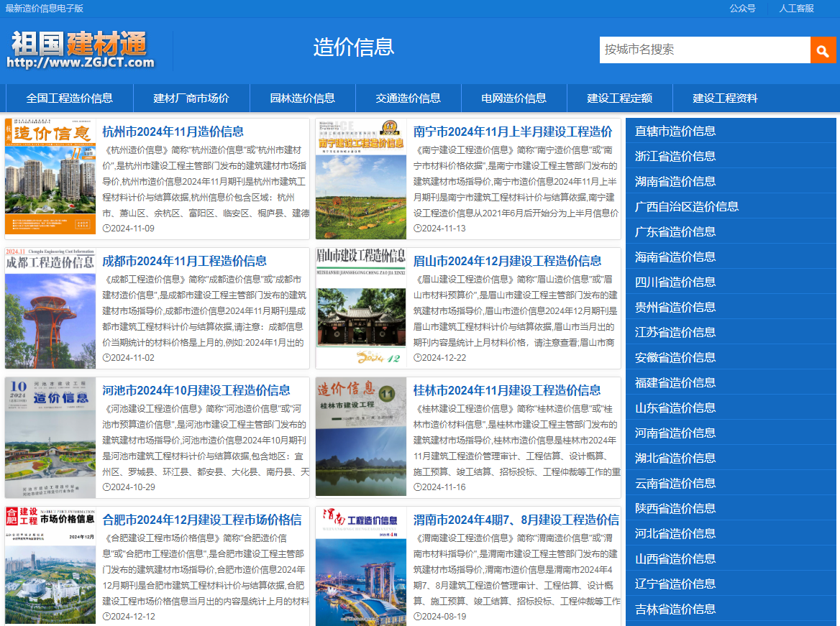Image resolution: width=840 pixels, height=626 pixels.
Task: Click 最新造价信息电子版 text at top left
Action: click(x=44, y=8)
